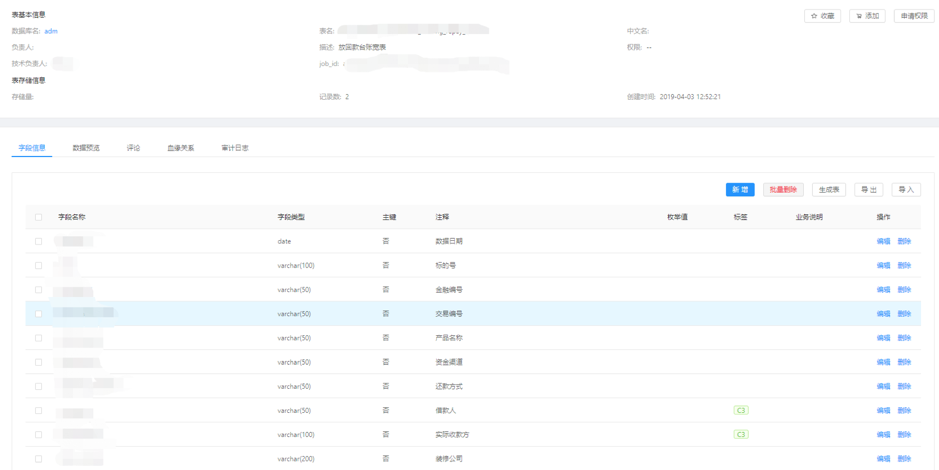Click the C3 tag on 实际收款方 row
Image resolution: width=939 pixels, height=470 pixels.
(741, 435)
